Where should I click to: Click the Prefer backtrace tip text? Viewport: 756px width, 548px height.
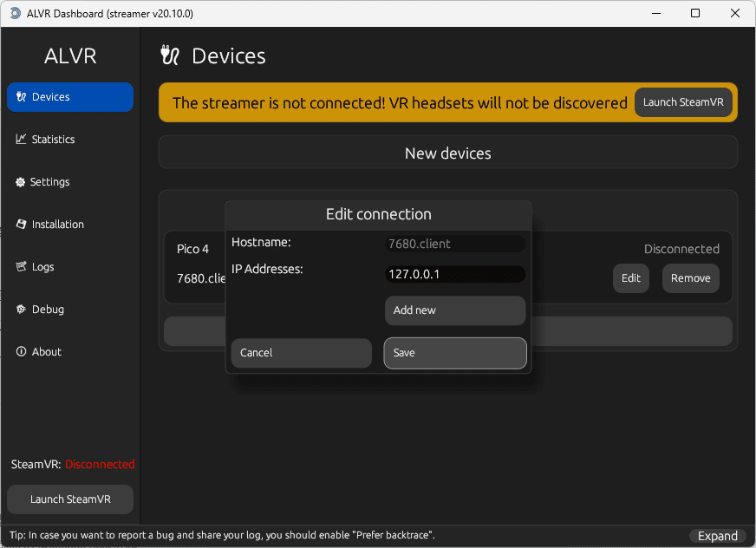click(222, 535)
